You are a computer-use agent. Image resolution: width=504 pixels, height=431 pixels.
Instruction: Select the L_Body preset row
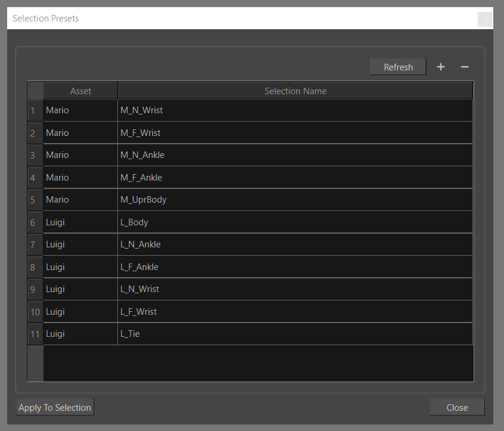238,222
